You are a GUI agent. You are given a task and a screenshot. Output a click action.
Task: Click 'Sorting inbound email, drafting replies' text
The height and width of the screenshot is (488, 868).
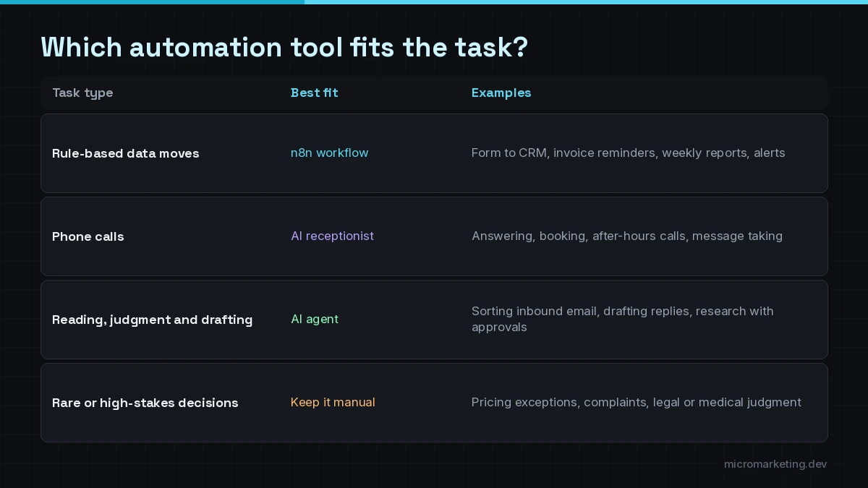click(623, 319)
